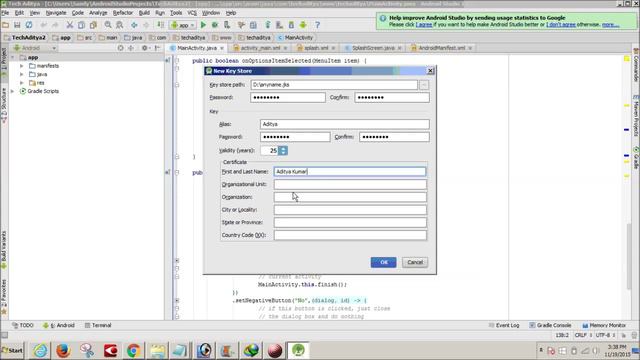
Task: Open the Refactor menu
Action: click(123, 13)
